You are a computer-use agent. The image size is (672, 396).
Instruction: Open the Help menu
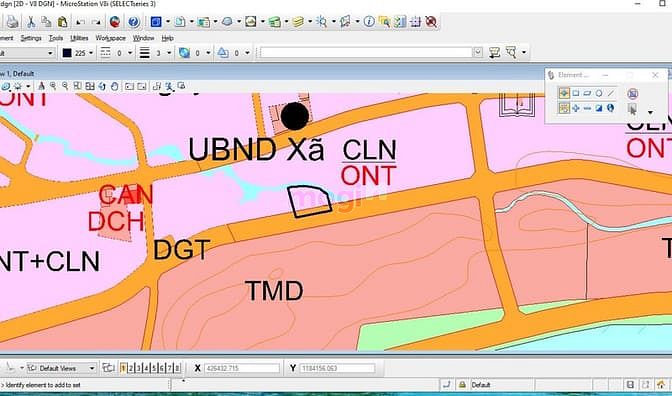click(168, 38)
